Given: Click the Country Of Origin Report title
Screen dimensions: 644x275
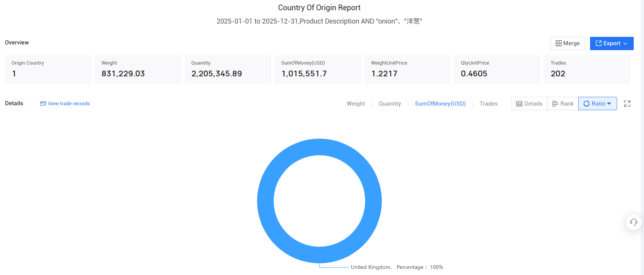Looking at the screenshot, I should [x=319, y=8].
